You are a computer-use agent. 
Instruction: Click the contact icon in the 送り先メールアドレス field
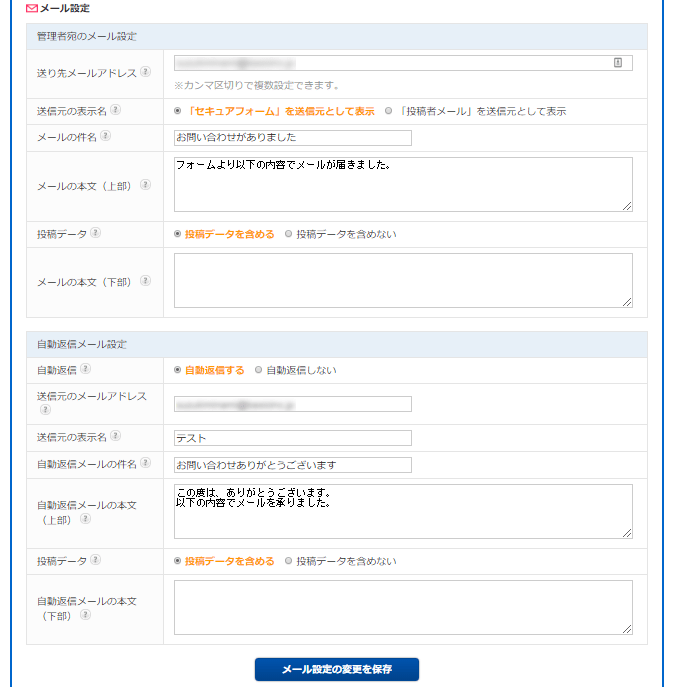pos(618,62)
